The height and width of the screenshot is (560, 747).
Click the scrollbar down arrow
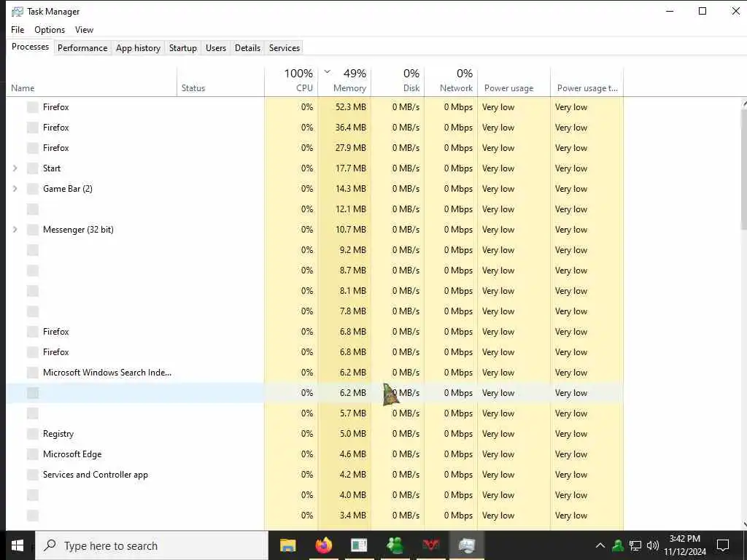[x=744, y=524]
